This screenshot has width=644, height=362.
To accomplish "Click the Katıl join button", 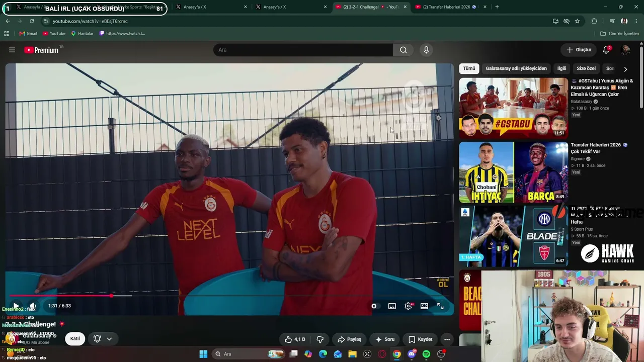I will point(75,338).
